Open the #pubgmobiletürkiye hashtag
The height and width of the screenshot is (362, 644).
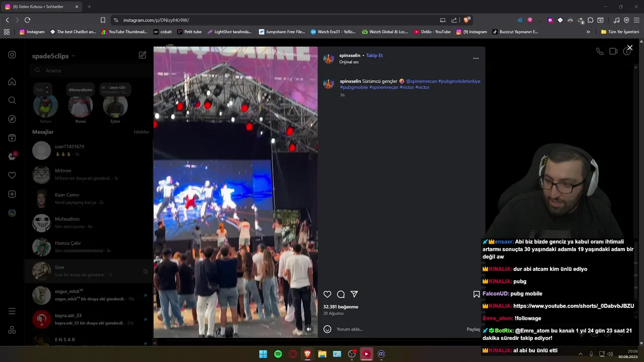[459, 81]
